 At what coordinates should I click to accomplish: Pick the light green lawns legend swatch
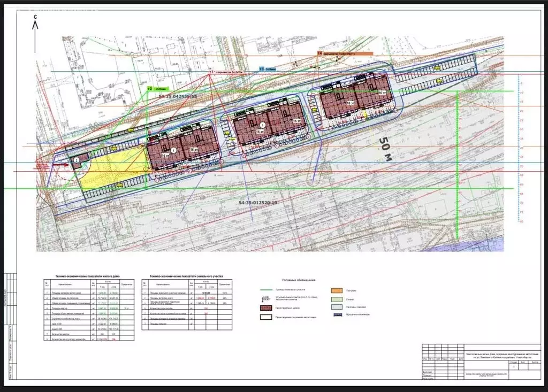point(337,299)
